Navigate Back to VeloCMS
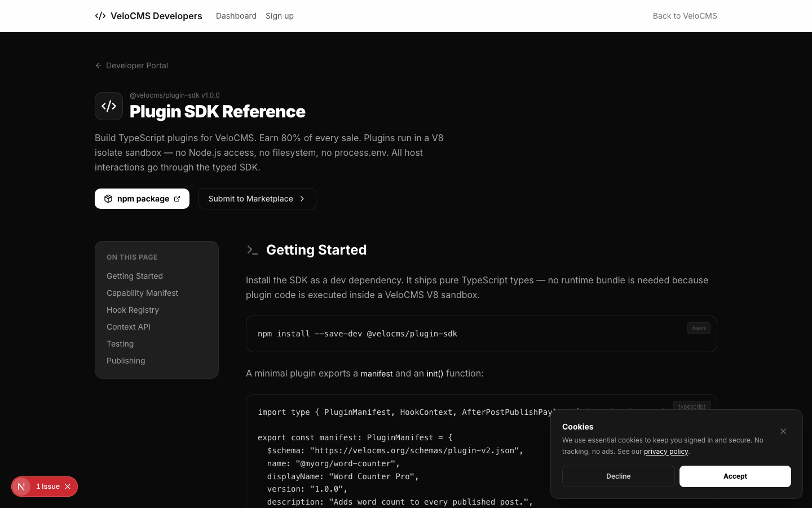 (685, 16)
